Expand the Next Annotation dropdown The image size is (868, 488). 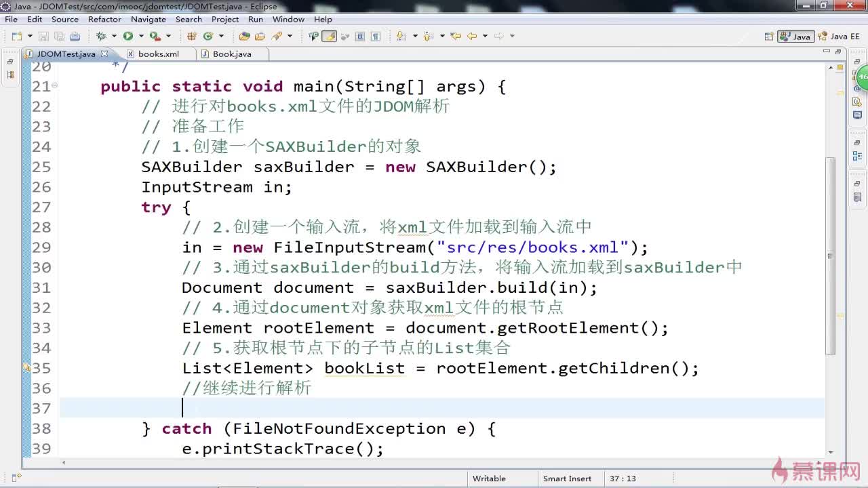click(x=414, y=36)
